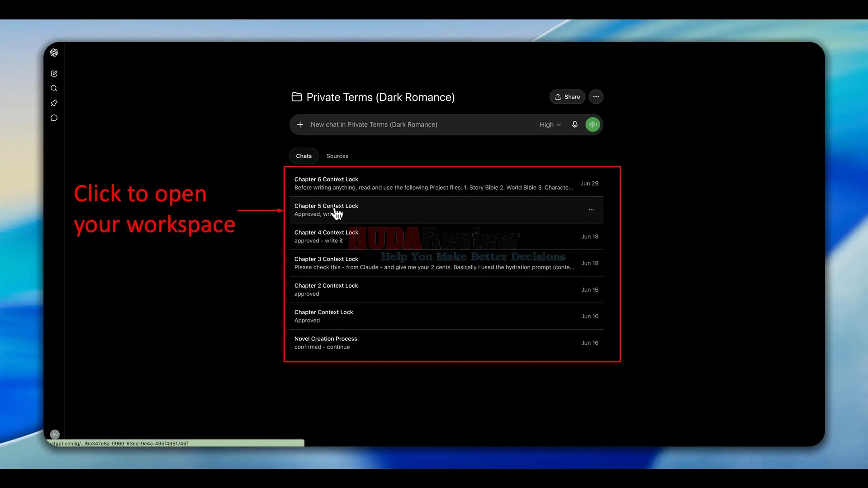Open the Chapter 2 Context Lock chat
Viewport: 868px width, 488px height.
tap(446, 289)
